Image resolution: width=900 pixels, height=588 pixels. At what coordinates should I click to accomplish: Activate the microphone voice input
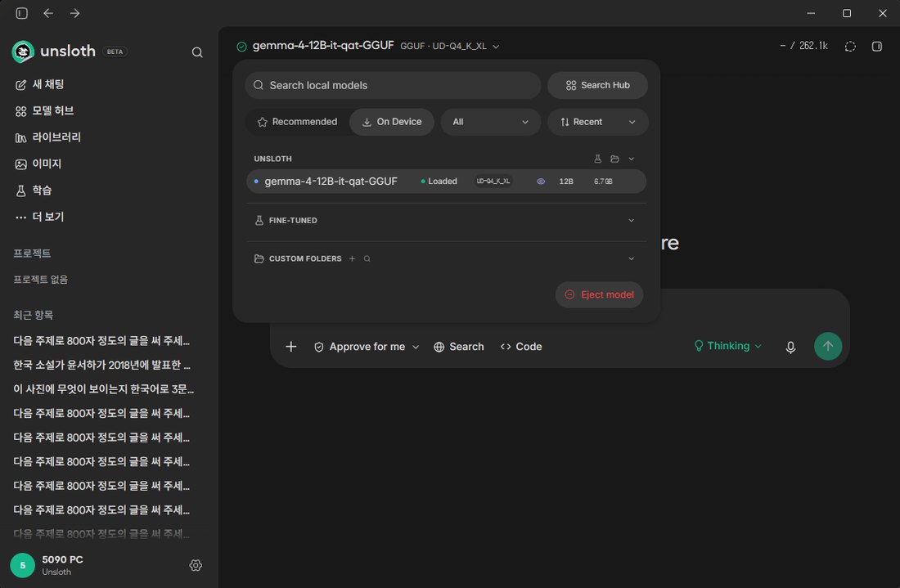[790, 347]
